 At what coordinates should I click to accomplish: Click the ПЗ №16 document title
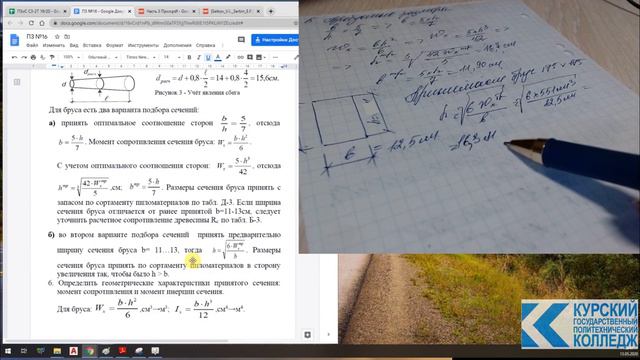click(37, 37)
